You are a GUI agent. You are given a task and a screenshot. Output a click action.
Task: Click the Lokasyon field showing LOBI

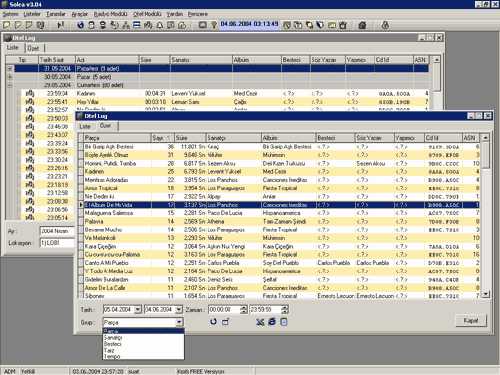pyautogui.click(x=57, y=243)
